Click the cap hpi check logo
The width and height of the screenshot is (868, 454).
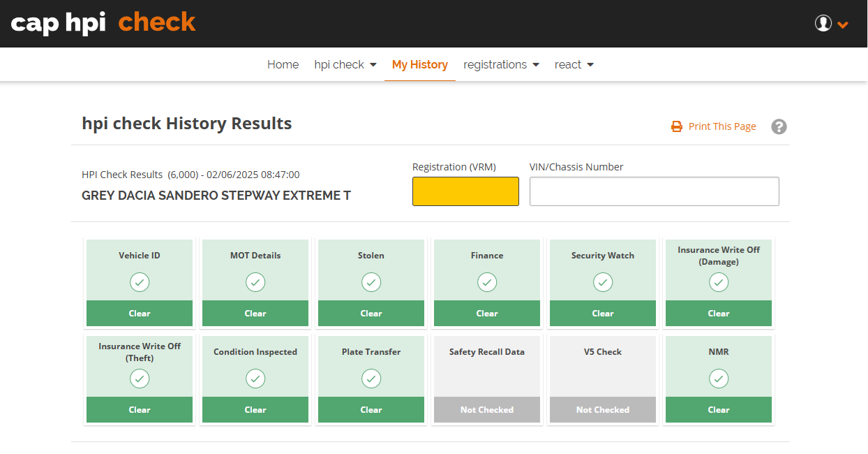102,22
